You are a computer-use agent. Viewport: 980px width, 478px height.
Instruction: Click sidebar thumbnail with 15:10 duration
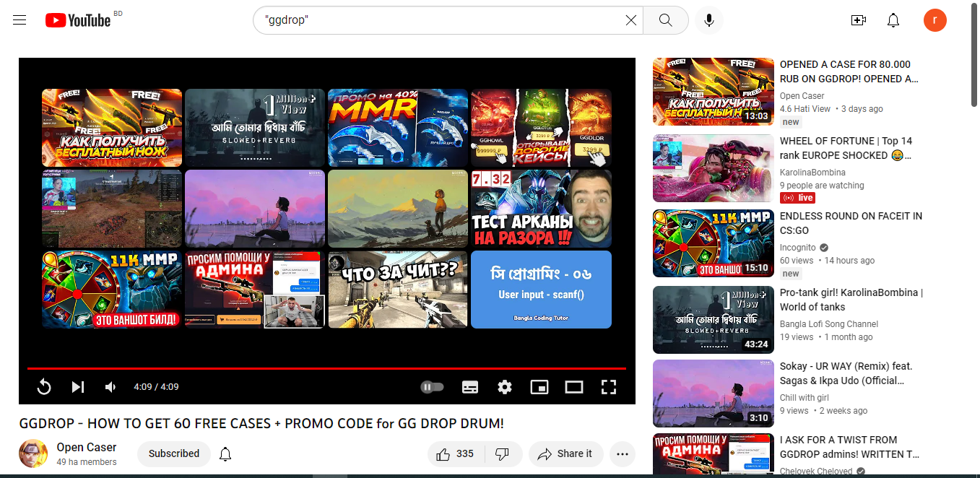714,243
